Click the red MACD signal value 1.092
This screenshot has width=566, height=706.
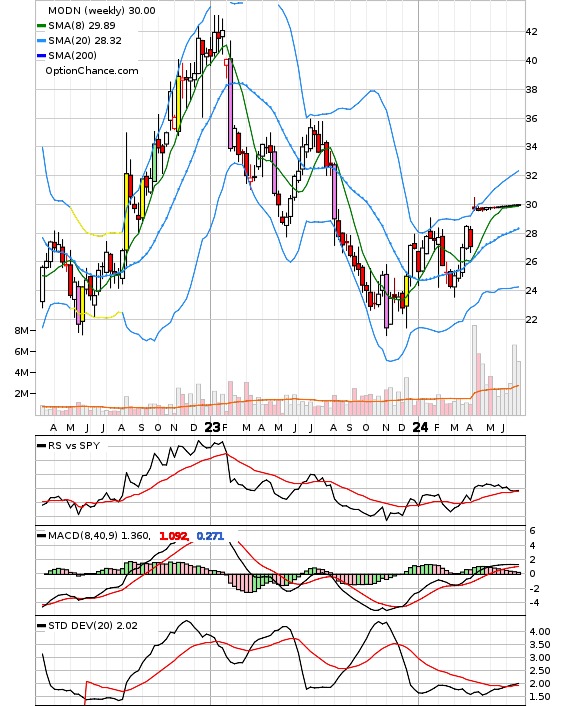(x=174, y=536)
